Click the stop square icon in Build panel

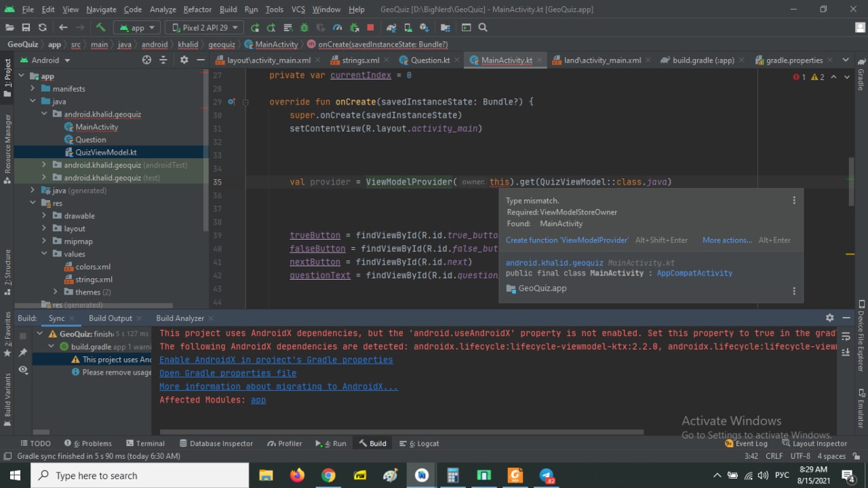tap(23, 335)
